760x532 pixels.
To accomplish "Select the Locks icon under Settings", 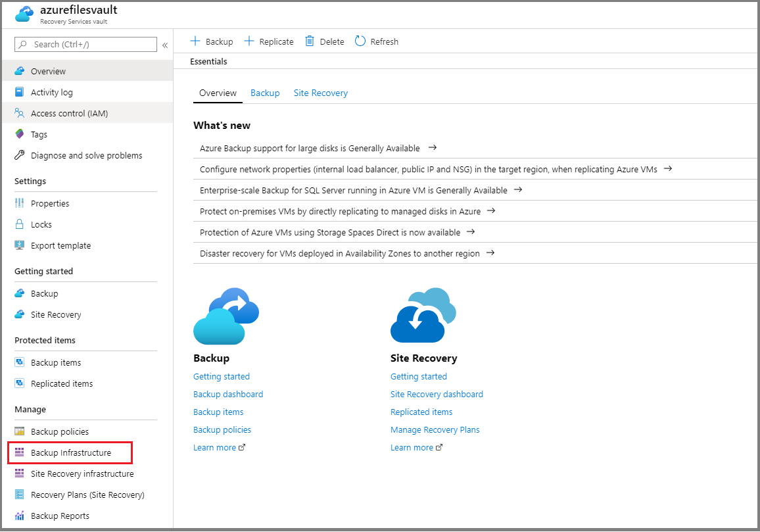I will point(19,224).
